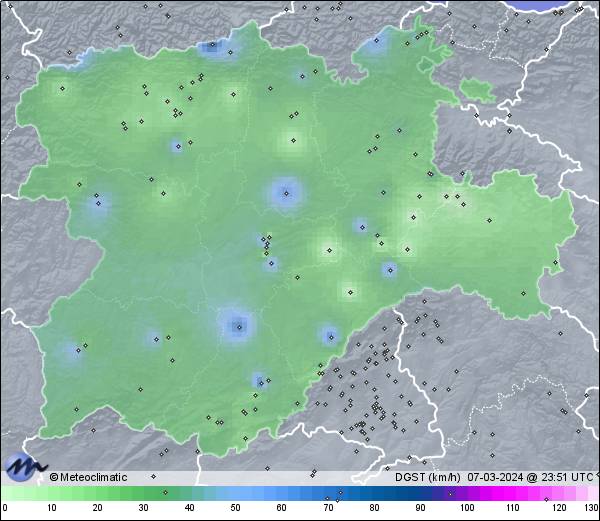Click scale value 110
This screenshot has height=521, width=600.
(x=513, y=508)
